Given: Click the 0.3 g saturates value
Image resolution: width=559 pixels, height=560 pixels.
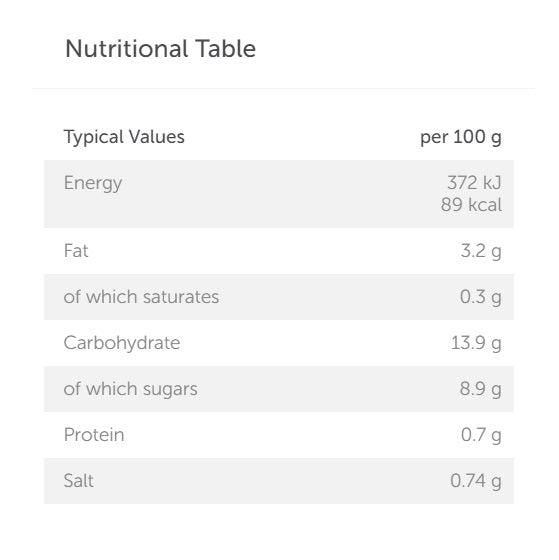Looking at the screenshot, I should [x=480, y=297].
